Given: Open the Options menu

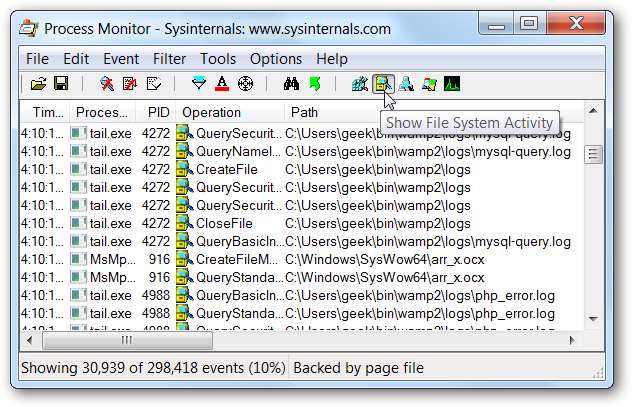Looking at the screenshot, I should coord(276,59).
